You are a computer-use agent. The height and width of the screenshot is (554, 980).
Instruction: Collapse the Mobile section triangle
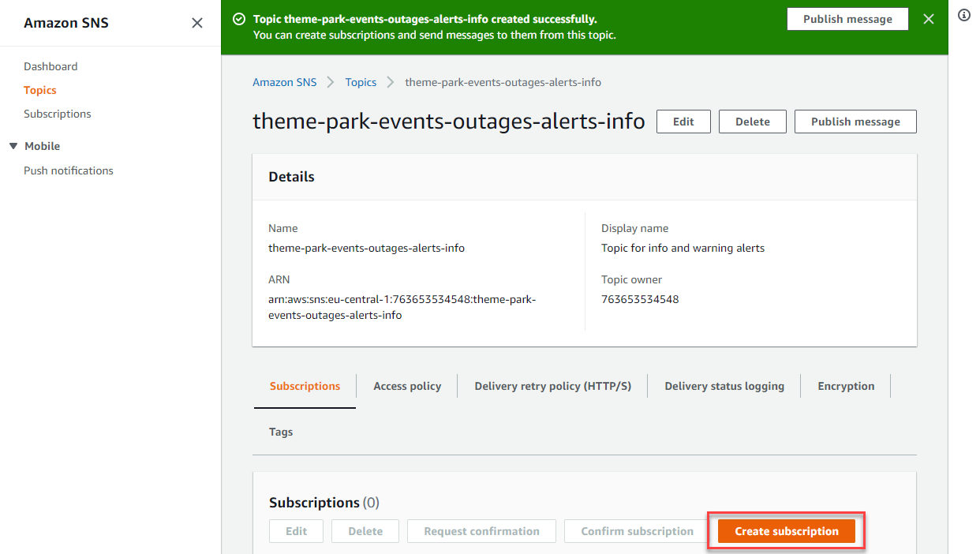pyautogui.click(x=13, y=146)
